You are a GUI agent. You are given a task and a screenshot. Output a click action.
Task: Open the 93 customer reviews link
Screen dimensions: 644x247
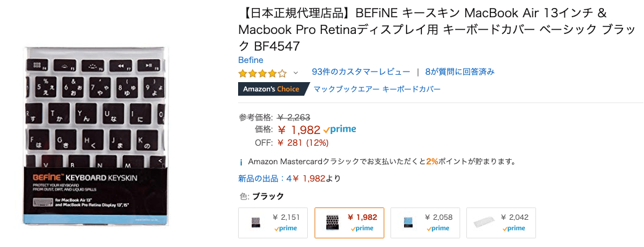361,72
